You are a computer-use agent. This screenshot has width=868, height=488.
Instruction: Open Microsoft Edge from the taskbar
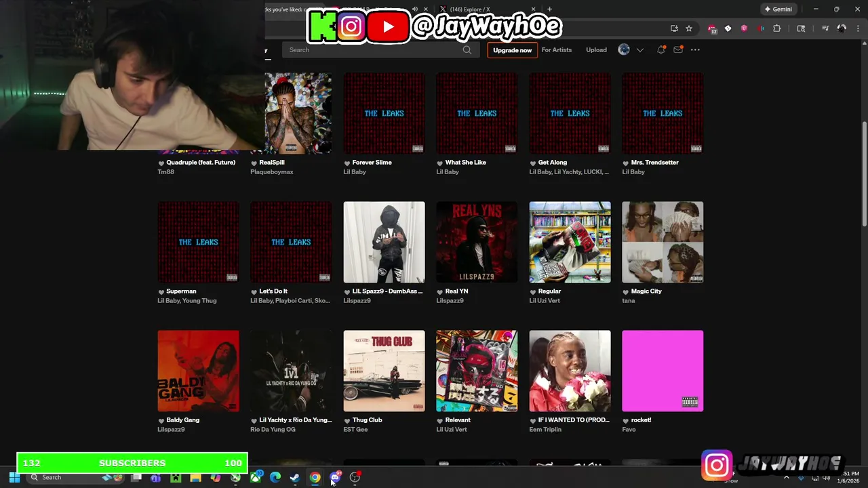point(275,477)
